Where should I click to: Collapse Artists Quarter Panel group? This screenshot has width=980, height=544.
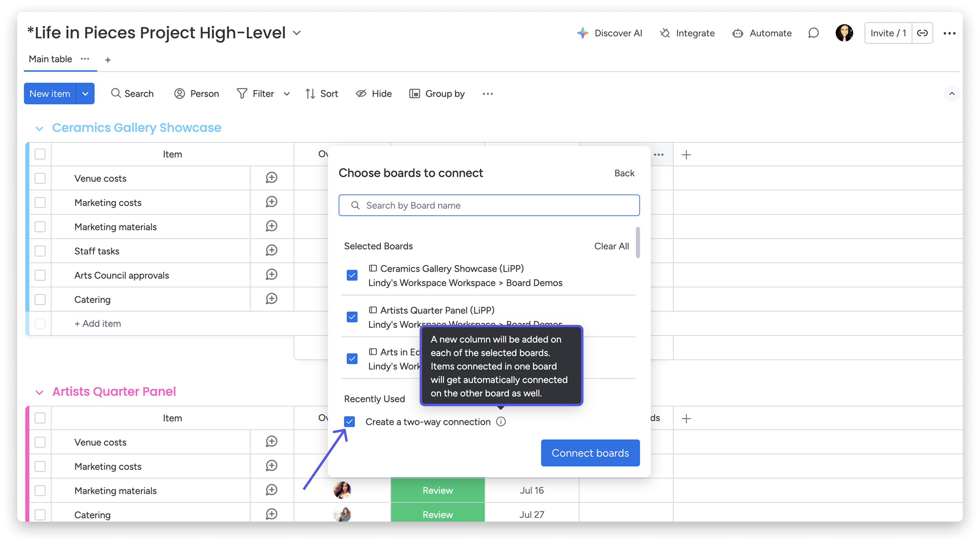(x=39, y=392)
